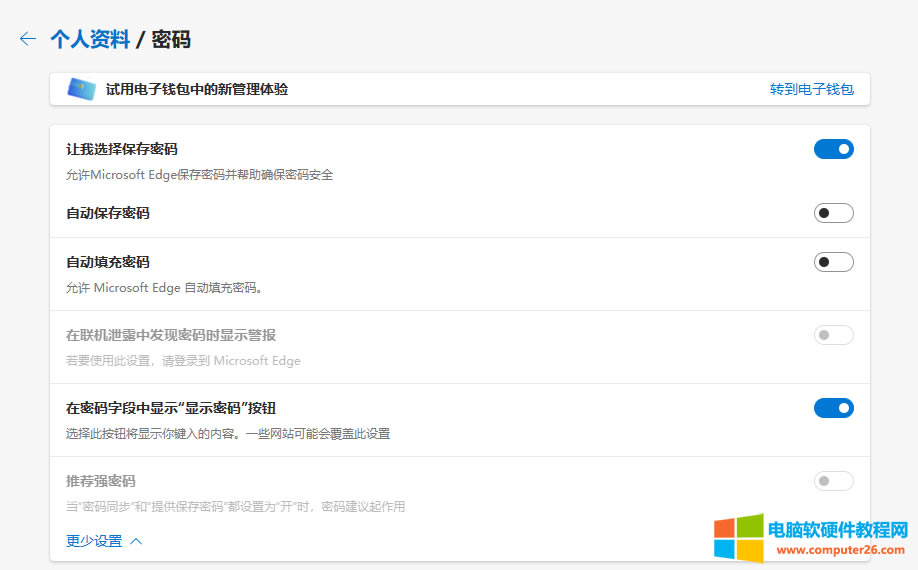Click the greyed-out 推荐强密码 toggle
The height and width of the screenshot is (570, 918).
[x=833, y=481]
